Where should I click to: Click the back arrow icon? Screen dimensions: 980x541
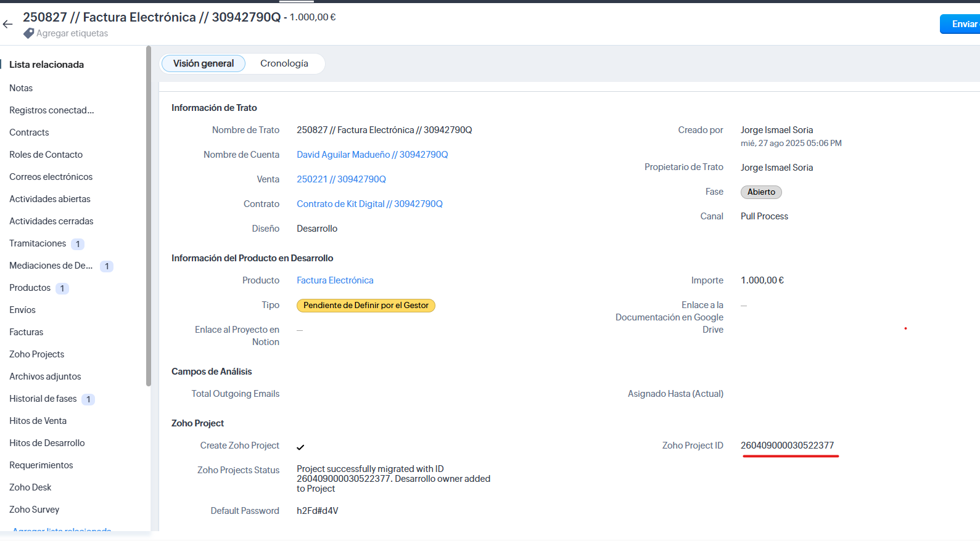7,24
